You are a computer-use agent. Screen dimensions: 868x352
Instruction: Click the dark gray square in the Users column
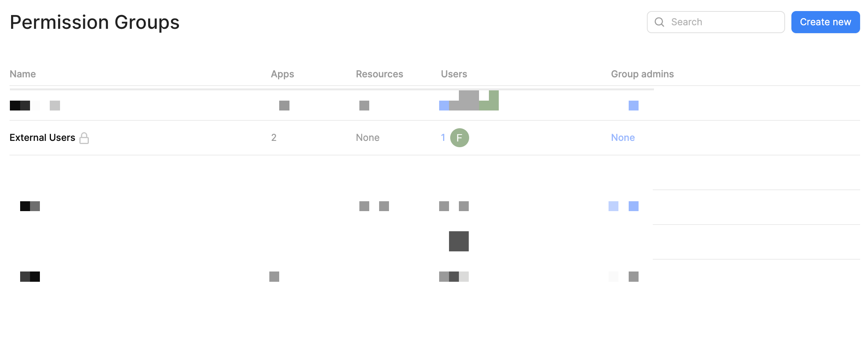[x=458, y=241]
